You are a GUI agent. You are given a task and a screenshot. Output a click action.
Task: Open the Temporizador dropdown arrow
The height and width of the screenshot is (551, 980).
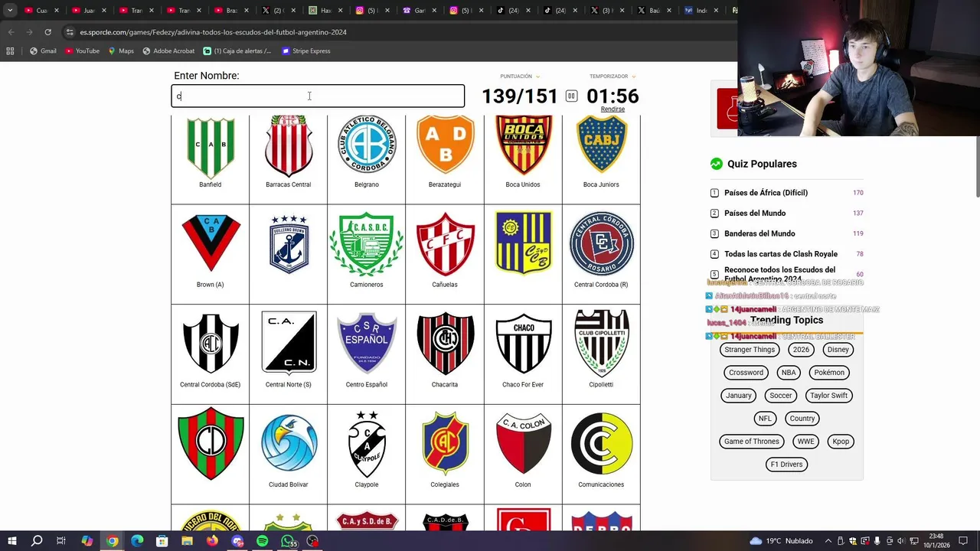(633, 77)
